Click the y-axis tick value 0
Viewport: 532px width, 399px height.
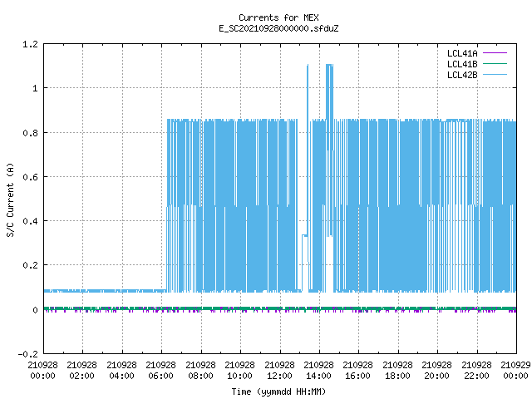tap(35, 310)
